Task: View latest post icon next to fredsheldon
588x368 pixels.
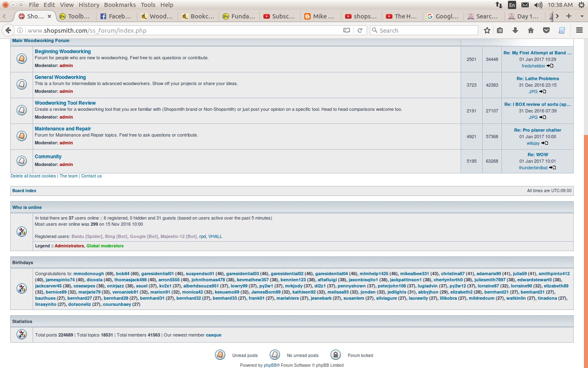Action: click(x=550, y=66)
